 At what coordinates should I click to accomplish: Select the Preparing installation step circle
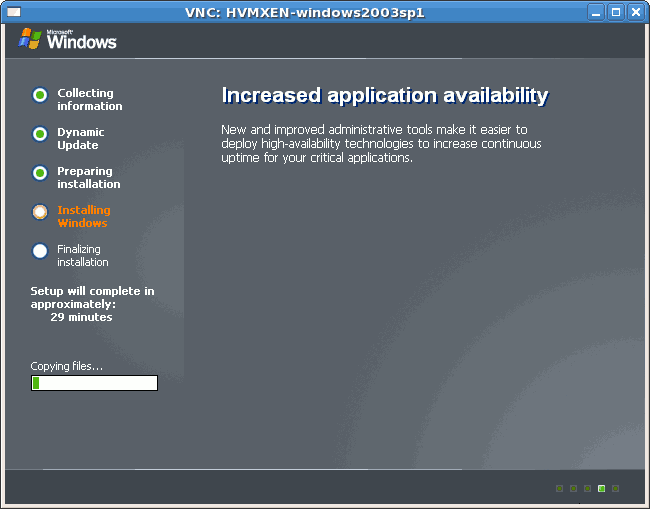pos(40,173)
